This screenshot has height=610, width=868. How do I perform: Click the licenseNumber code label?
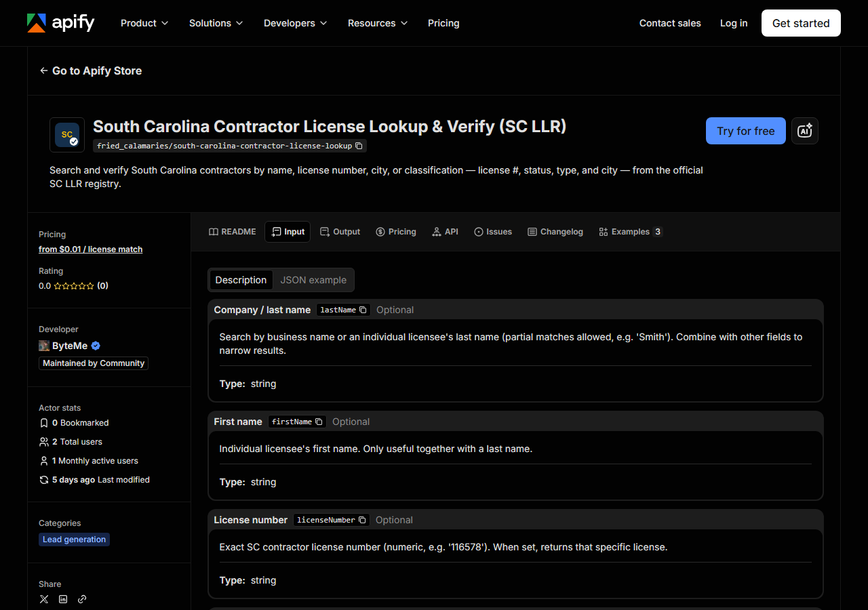click(x=326, y=520)
